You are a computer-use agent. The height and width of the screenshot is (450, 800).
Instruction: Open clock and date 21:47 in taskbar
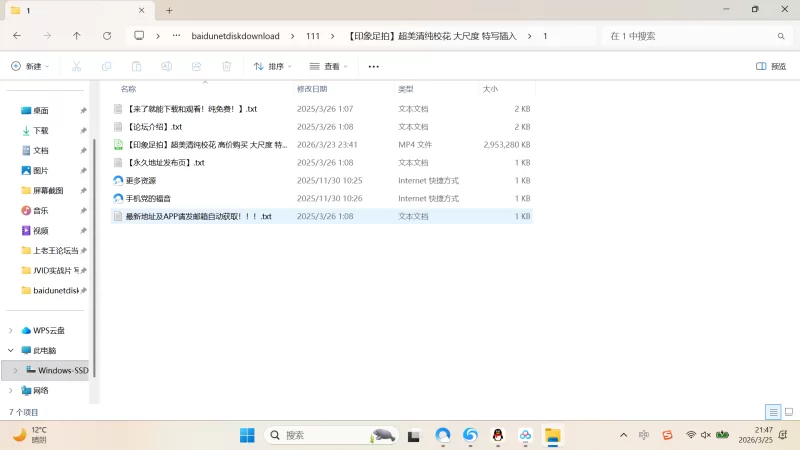755,435
